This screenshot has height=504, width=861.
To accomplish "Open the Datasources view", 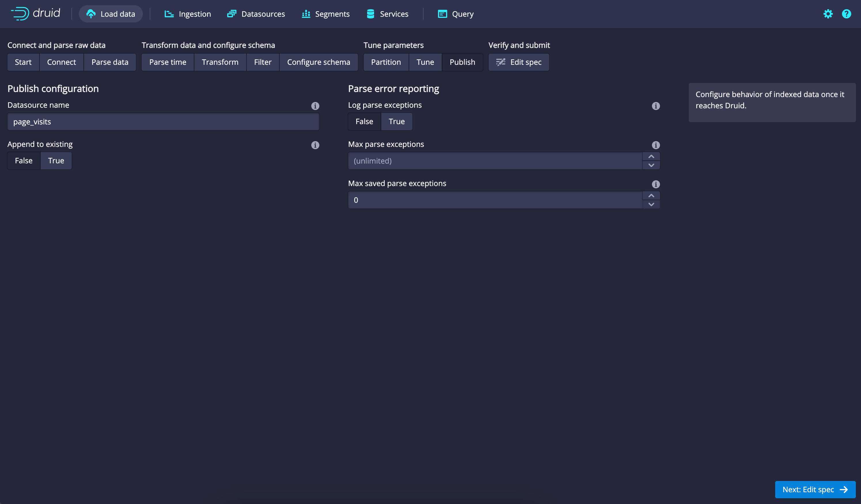I will click(256, 14).
